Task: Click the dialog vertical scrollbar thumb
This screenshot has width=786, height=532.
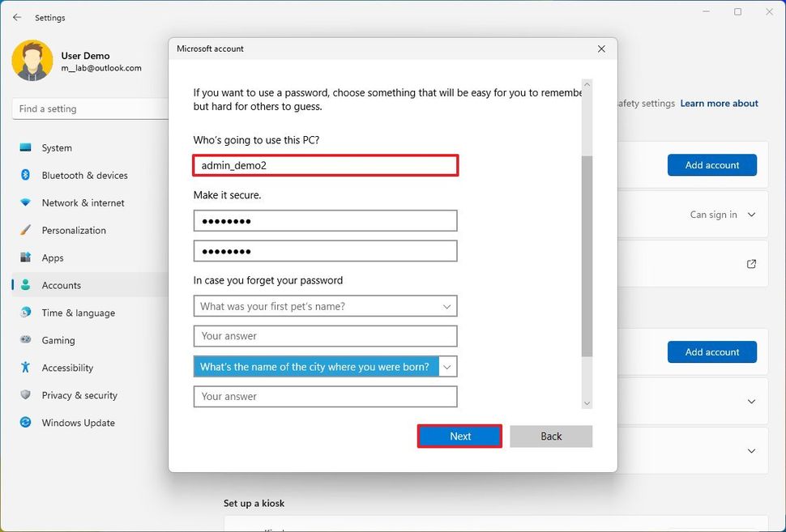Action: click(587, 255)
